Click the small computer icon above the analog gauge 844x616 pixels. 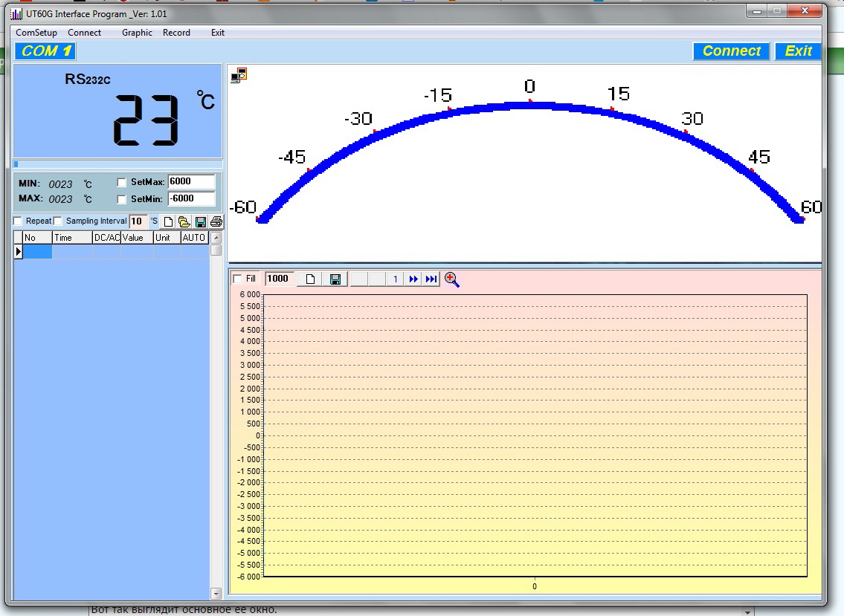coord(239,74)
